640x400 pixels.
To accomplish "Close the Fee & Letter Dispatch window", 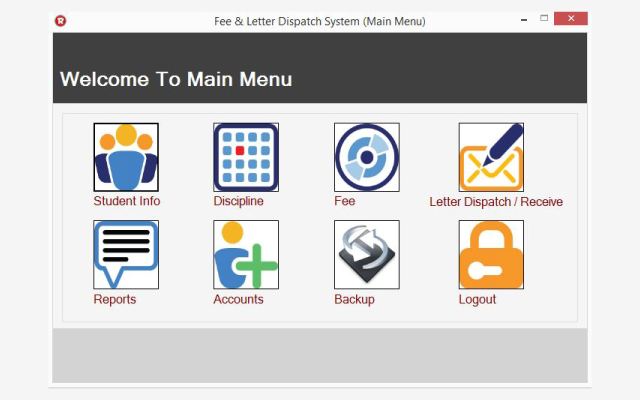I will coord(571,18).
